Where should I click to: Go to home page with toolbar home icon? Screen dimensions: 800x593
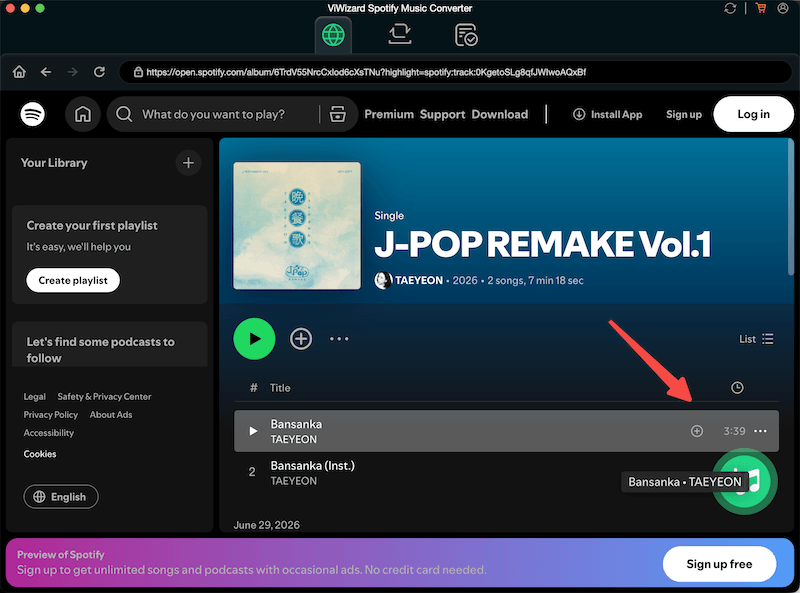(19, 72)
